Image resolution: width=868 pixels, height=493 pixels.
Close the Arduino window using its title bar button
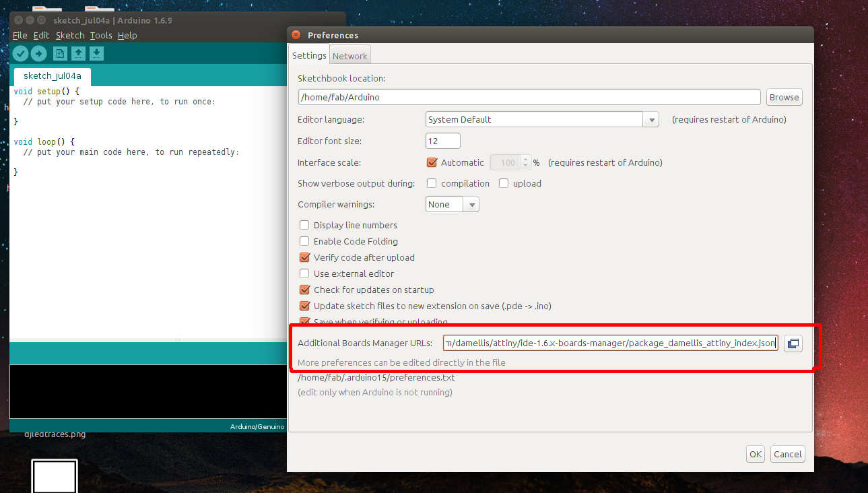(x=18, y=20)
